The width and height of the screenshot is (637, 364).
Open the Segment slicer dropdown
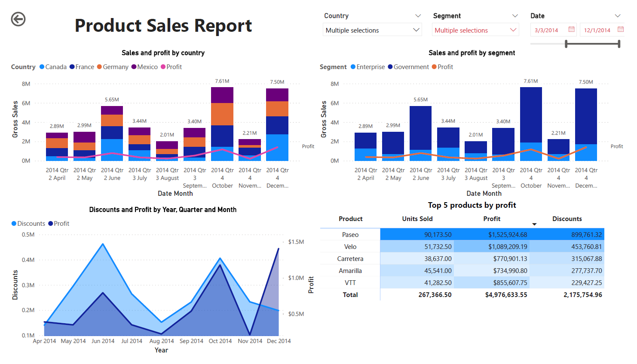[x=515, y=15]
